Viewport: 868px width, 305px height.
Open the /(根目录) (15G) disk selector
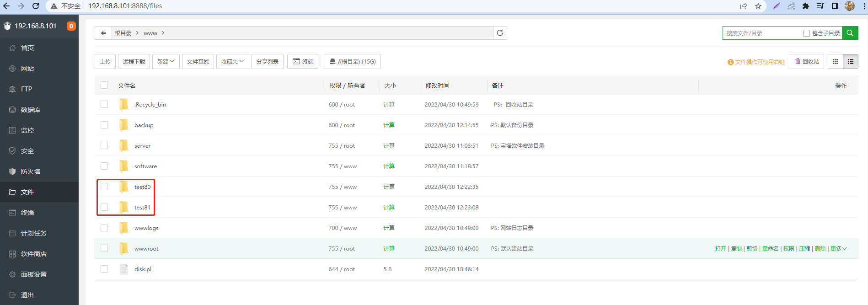point(353,61)
